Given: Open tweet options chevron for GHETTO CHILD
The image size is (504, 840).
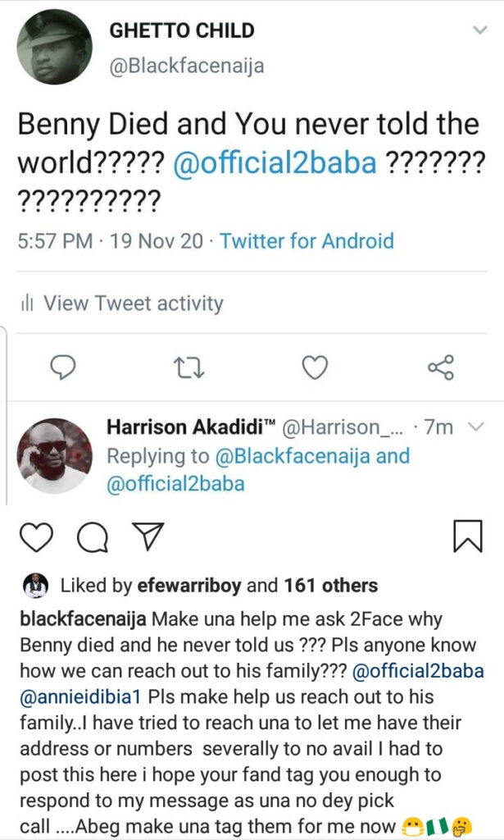Looking at the screenshot, I should tap(480, 30).
